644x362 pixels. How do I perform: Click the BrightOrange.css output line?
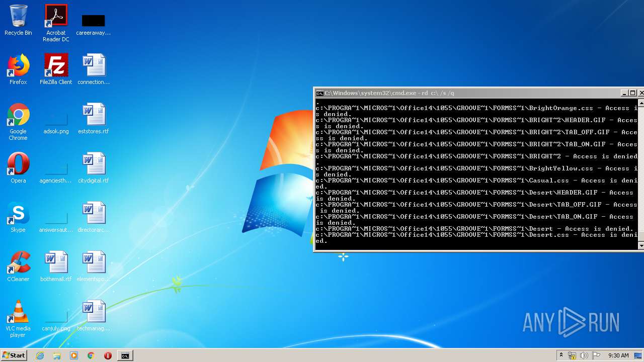(x=476, y=111)
